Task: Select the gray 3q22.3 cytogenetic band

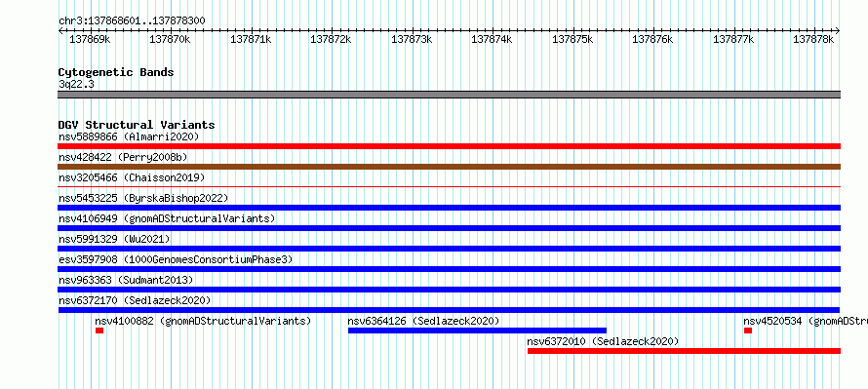Action: click(449, 95)
